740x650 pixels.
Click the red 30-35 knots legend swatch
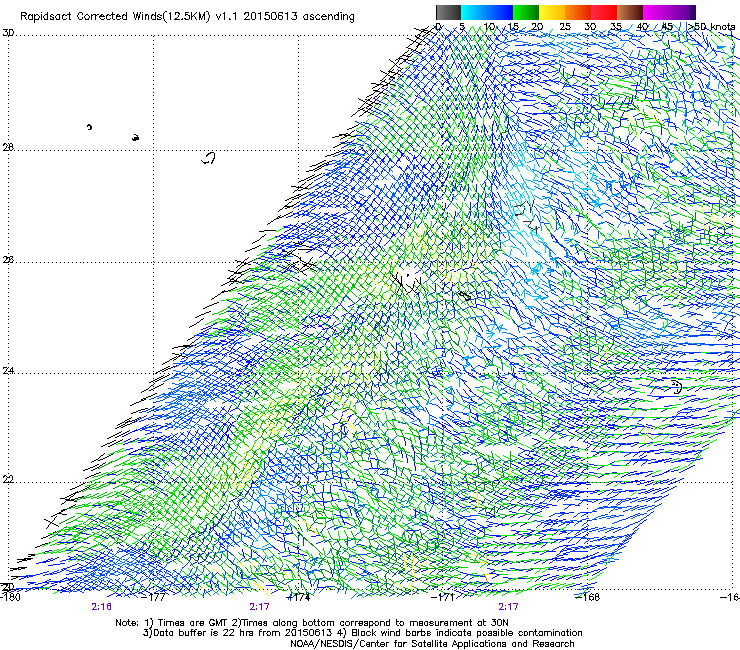[604, 13]
